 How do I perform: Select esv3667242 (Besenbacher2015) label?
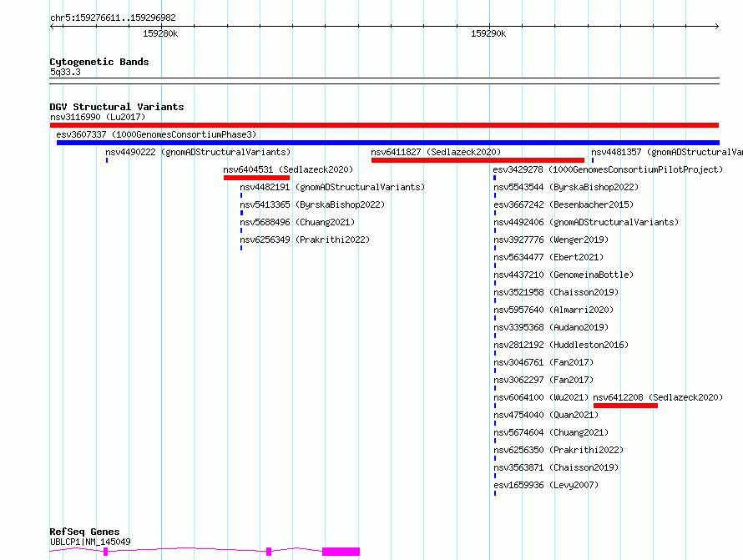point(564,204)
